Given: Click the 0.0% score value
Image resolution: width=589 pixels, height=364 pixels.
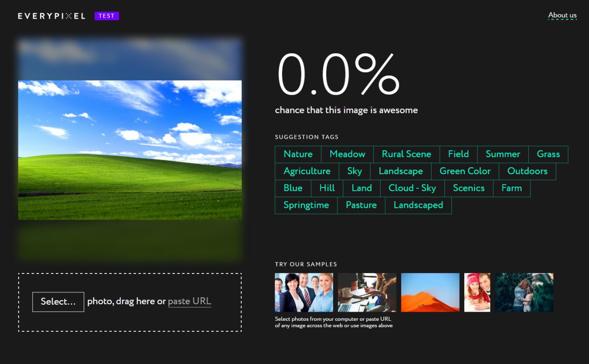Looking at the screenshot, I should [x=338, y=74].
